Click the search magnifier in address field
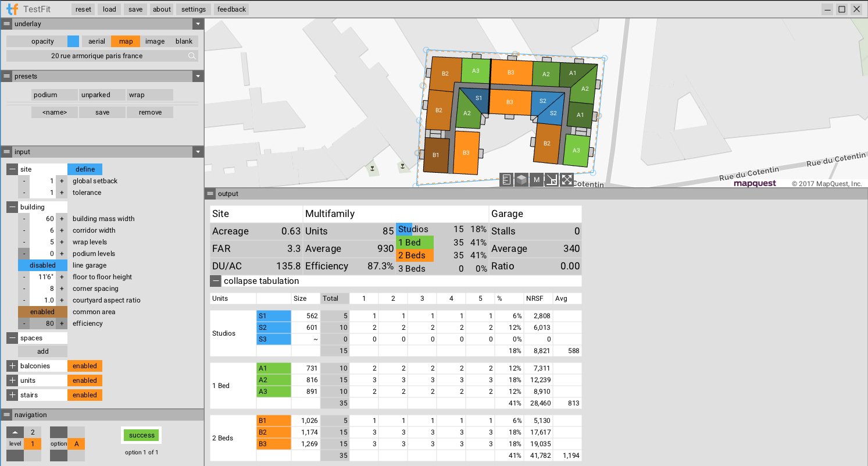This screenshot has width=868, height=466. click(192, 56)
